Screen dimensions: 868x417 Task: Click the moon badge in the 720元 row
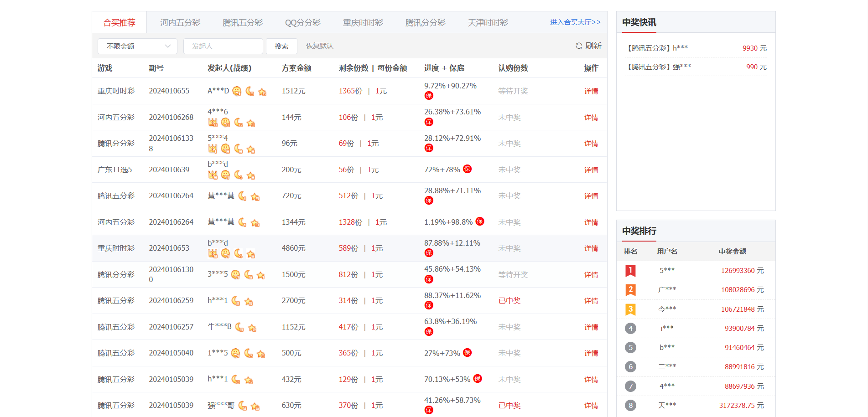[x=242, y=196]
